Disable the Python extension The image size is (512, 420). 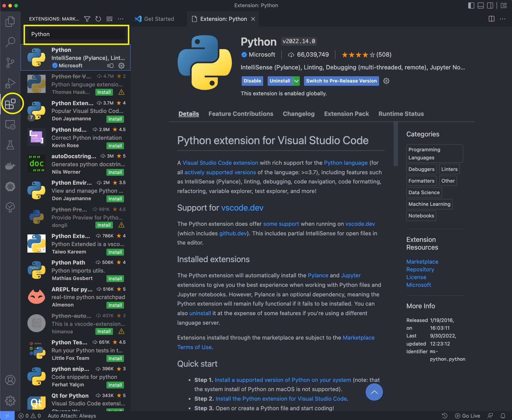pyautogui.click(x=252, y=81)
